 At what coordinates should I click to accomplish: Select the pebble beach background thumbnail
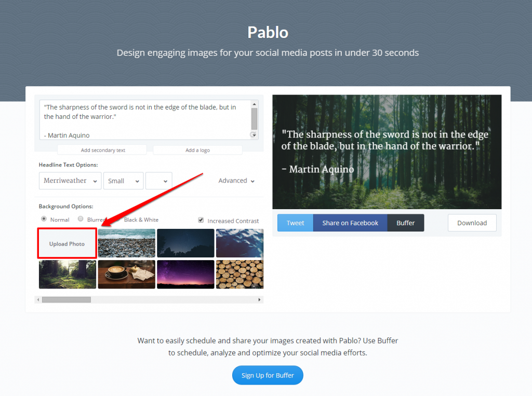(127, 243)
